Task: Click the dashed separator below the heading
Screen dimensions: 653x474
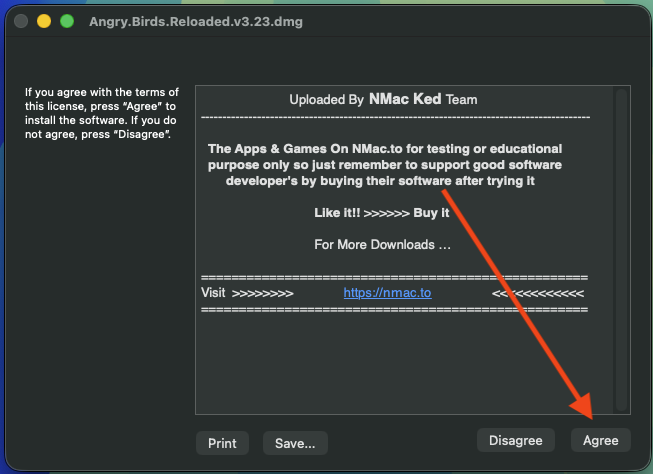Action: point(395,117)
